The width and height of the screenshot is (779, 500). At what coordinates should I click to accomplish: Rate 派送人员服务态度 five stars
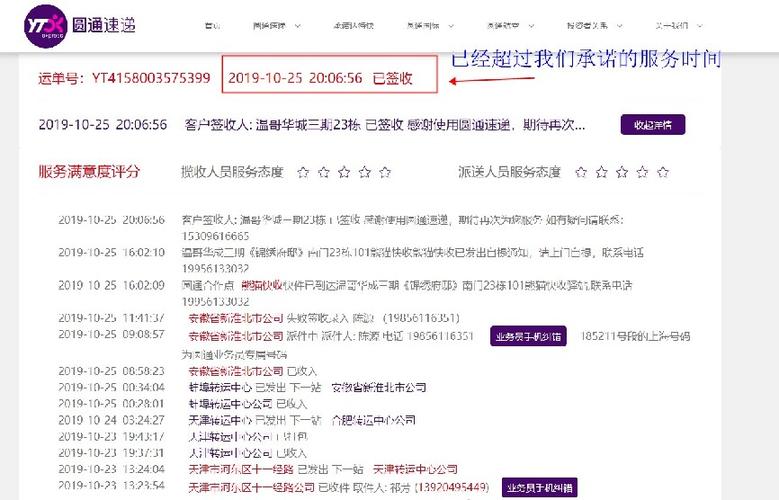(663, 172)
